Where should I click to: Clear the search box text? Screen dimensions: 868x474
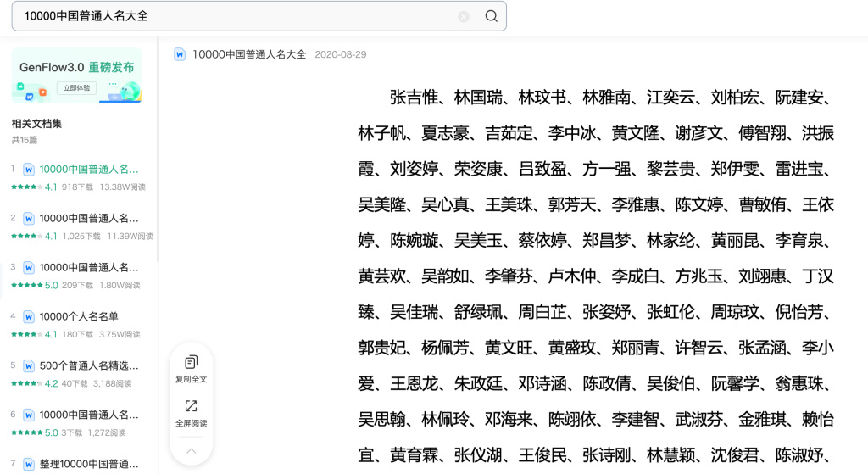[464, 16]
